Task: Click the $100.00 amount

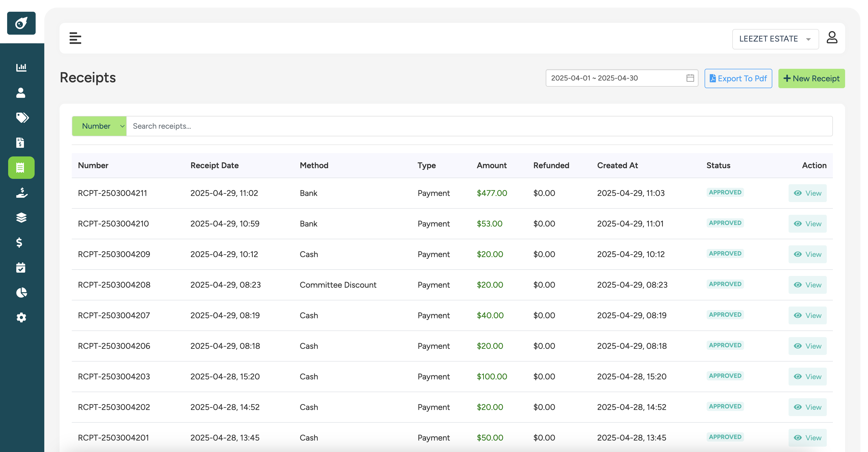Action: click(492, 377)
